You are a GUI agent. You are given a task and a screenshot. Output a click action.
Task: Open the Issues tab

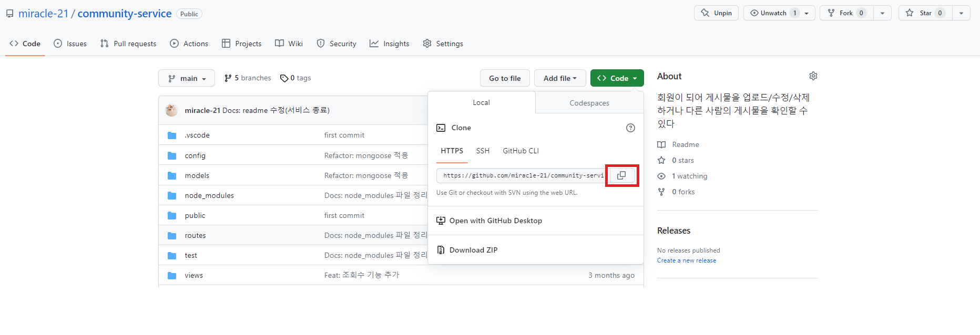[x=70, y=44]
